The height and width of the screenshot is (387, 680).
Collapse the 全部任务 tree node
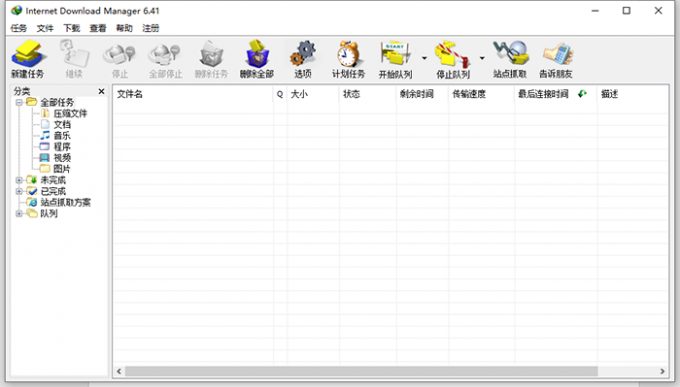pos(19,102)
